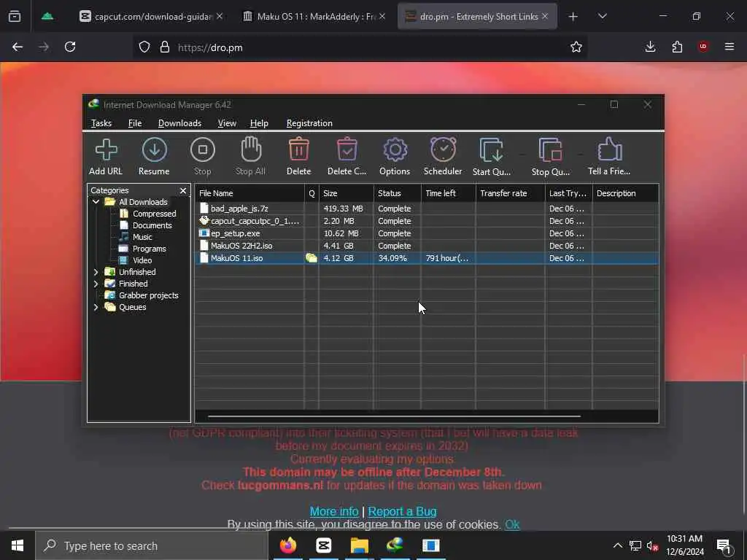Open the Help menu
This screenshot has width=747, height=560.
[259, 123]
